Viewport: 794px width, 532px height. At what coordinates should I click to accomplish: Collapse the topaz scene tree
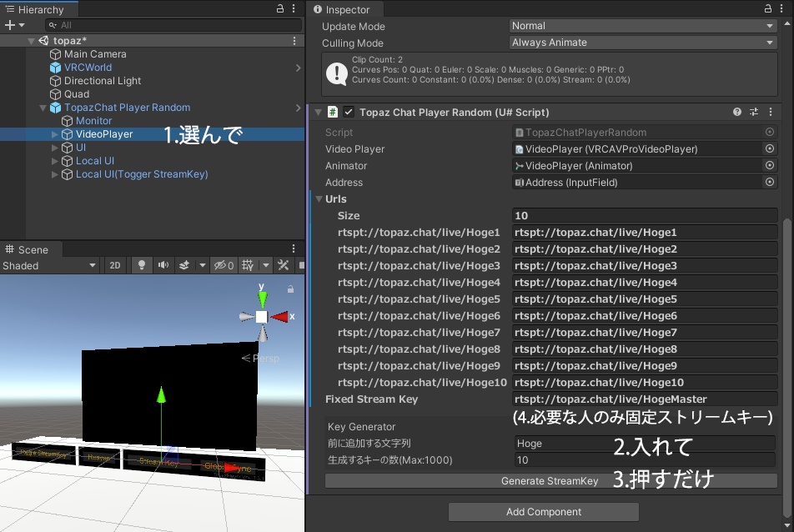coord(32,41)
